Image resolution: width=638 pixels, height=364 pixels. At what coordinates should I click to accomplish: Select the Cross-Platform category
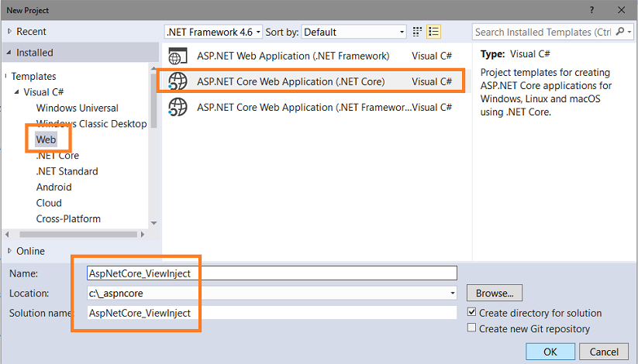[68, 219]
